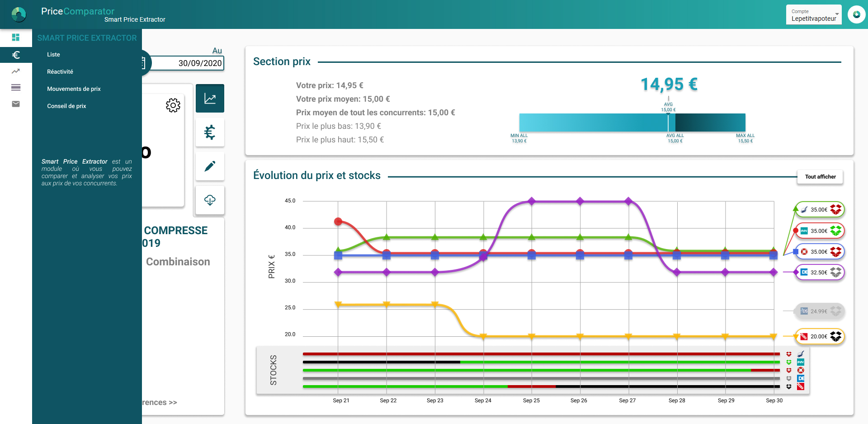This screenshot has height=424, width=868.
Task: Click the PriceComparator logo
Action: [19, 14]
